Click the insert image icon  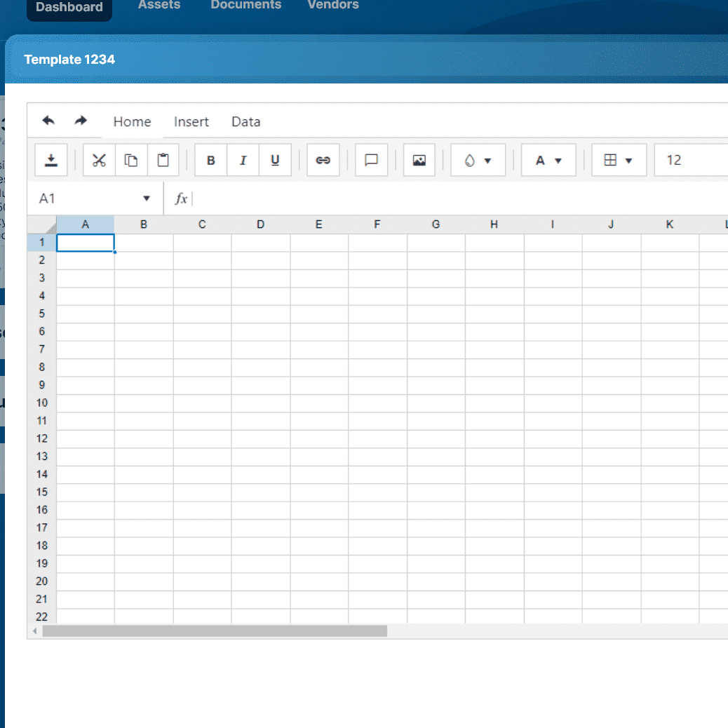[419, 160]
